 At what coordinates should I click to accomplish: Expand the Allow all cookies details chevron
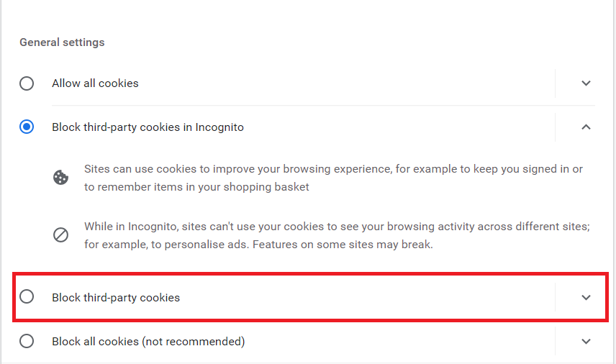(x=586, y=83)
